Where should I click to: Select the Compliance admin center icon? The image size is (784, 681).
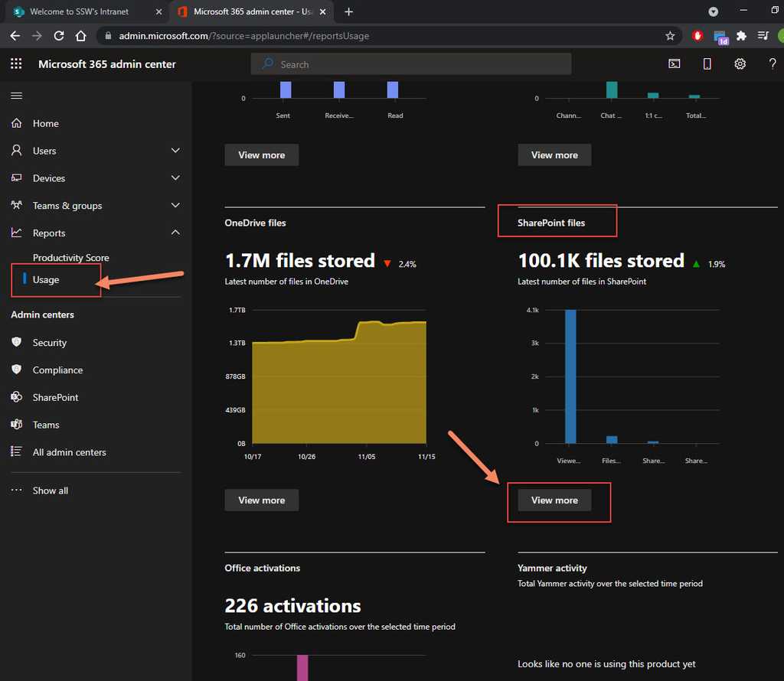click(x=17, y=370)
